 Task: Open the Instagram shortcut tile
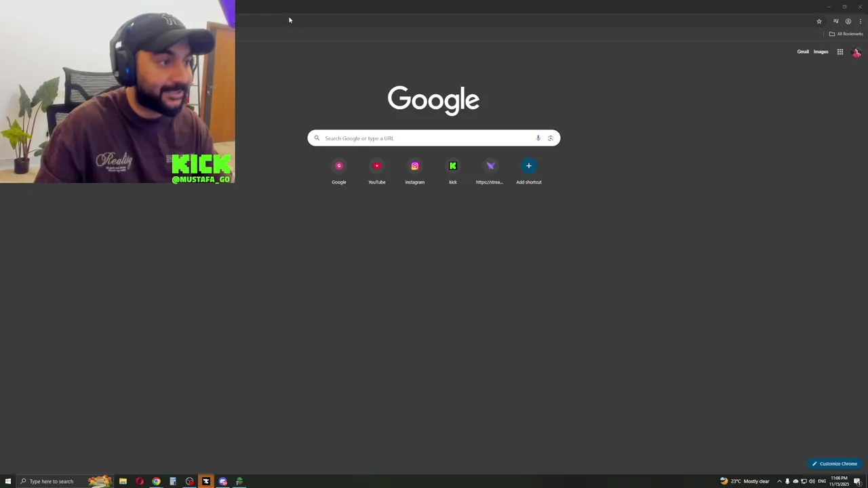click(415, 171)
